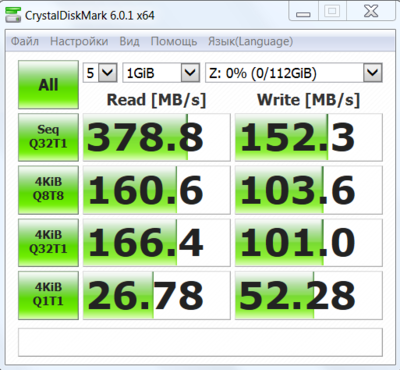Open the Язык(Language) menu
The height and width of the screenshot is (370, 400).
tap(250, 41)
